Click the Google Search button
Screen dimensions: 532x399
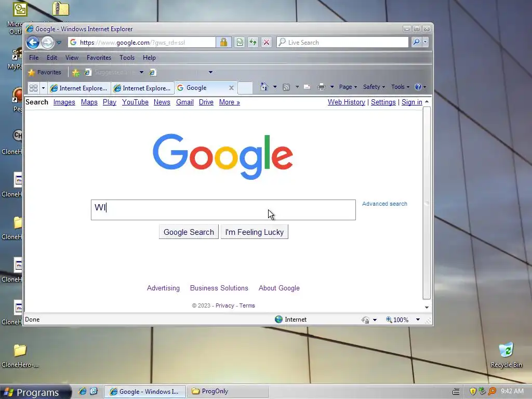click(189, 232)
